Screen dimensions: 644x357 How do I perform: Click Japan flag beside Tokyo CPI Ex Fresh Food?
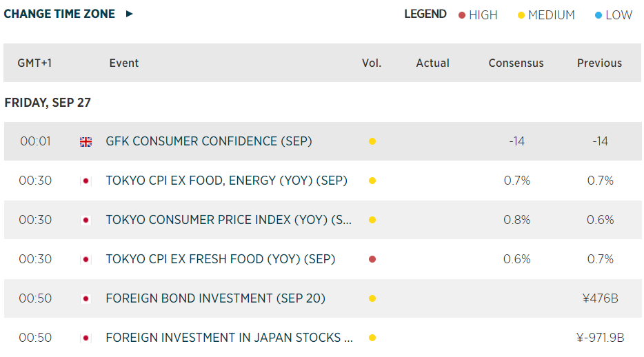pos(85,260)
